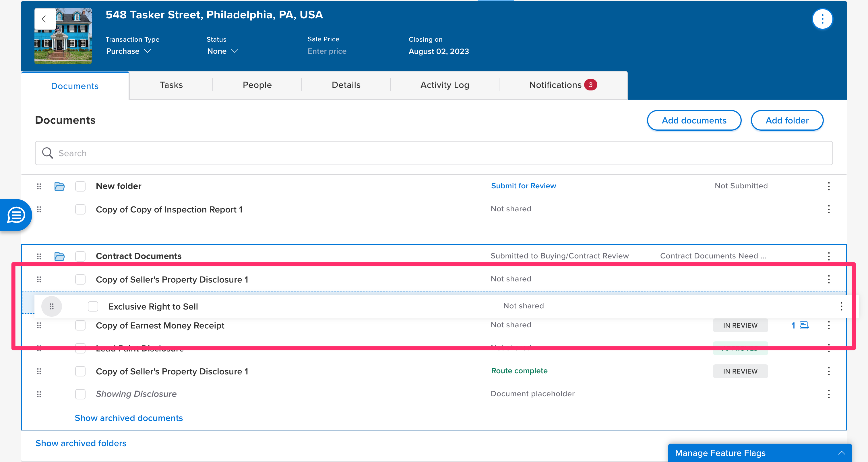Screen dimensions: 868x462
Task: Open options for Copy of Copy of Inspection Report 1
Action: click(829, 209)
